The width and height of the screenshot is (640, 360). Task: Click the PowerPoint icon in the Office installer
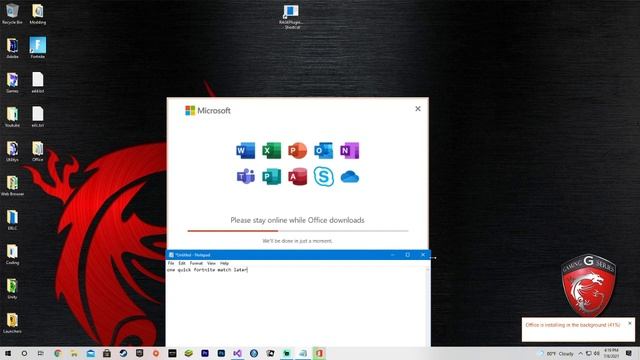pos(298,151)
